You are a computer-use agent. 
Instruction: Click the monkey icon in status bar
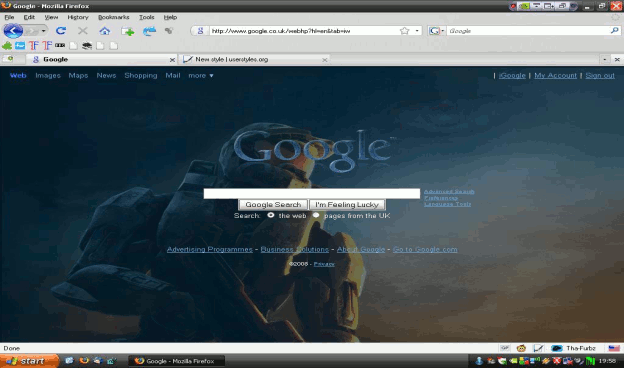(521, 348)
